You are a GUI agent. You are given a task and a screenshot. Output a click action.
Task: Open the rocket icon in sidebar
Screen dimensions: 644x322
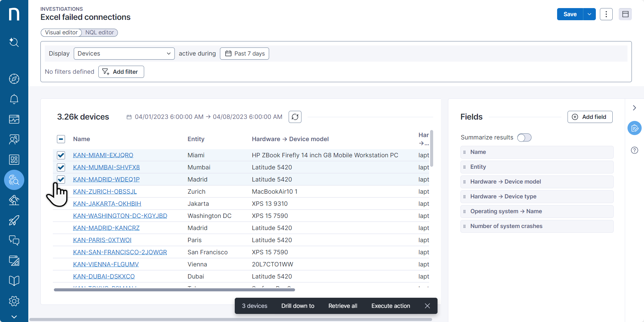point(14,220)
